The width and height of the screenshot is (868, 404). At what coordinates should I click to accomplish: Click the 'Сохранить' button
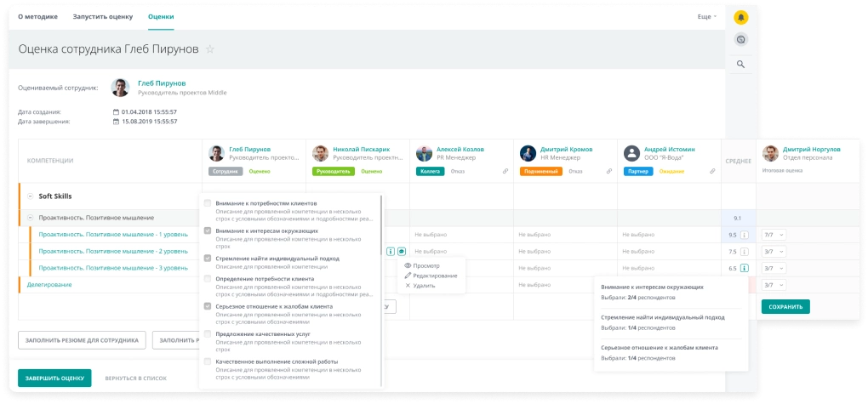pos(785,306)
